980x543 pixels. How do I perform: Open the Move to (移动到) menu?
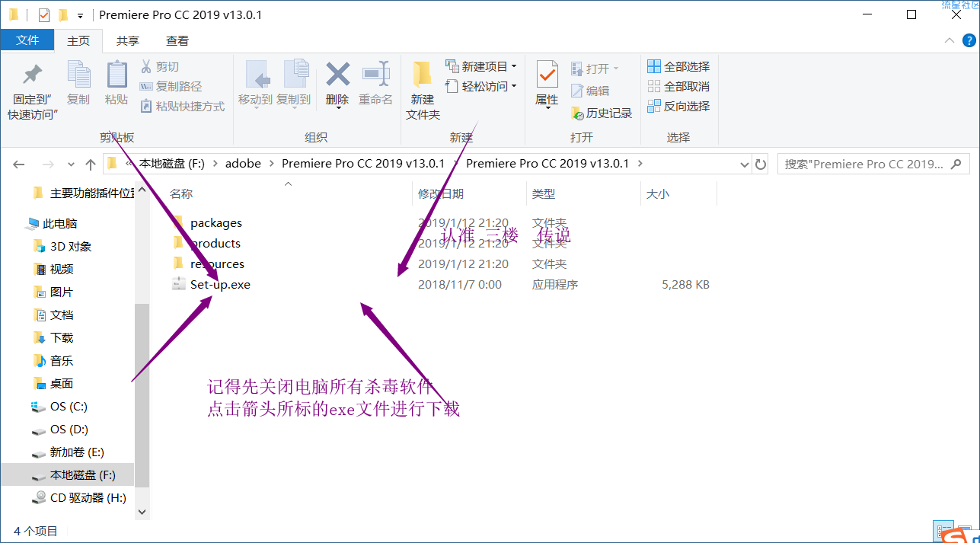coord(255,84)
